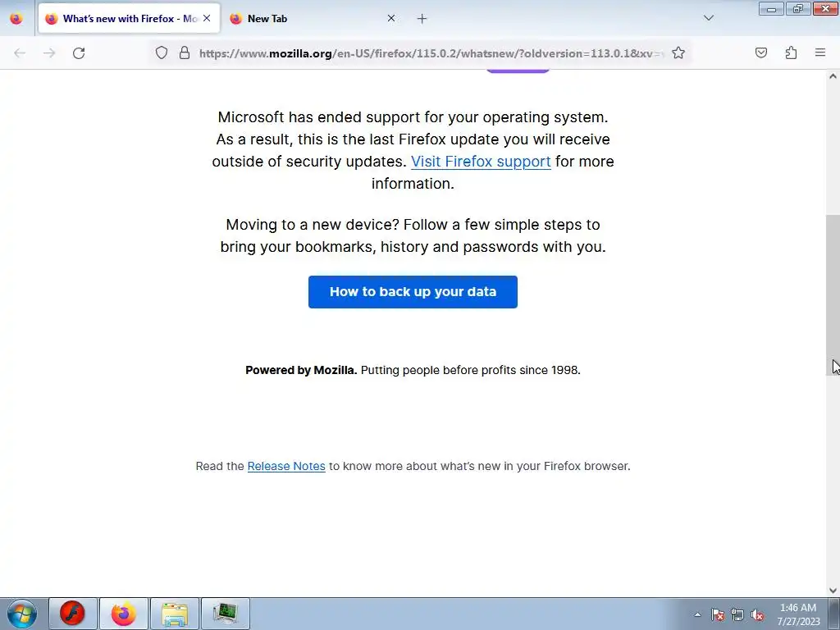Click the muted volume tray icon
Screen dimensions: 840x630
757,614
